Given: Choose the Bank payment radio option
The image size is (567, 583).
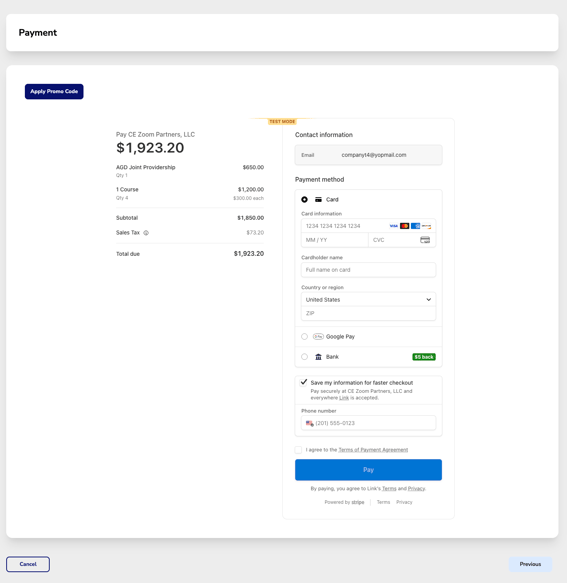Looking at the screenshot, I should click(x=305, y=357).
